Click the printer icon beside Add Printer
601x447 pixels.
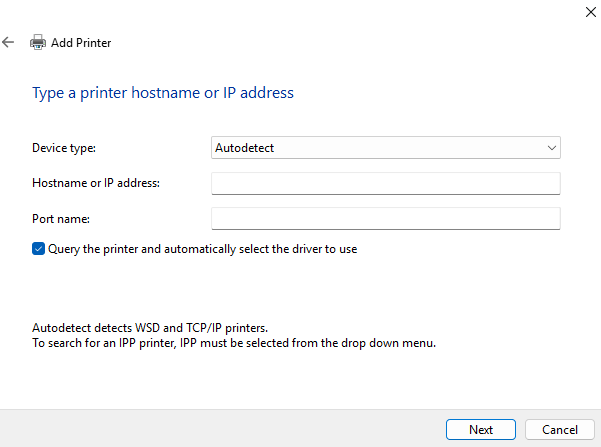click(38, 43)
